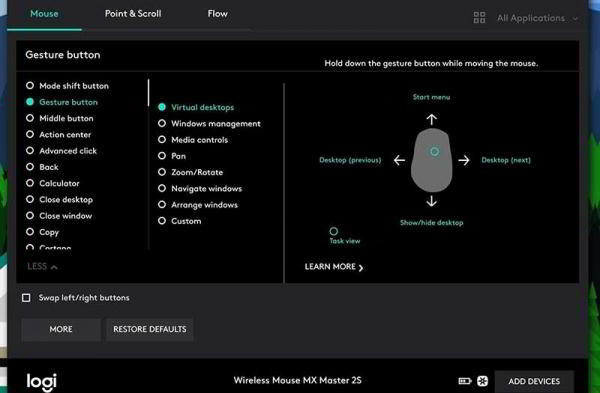Open the LEARN MORE link

tap(334, 267)
